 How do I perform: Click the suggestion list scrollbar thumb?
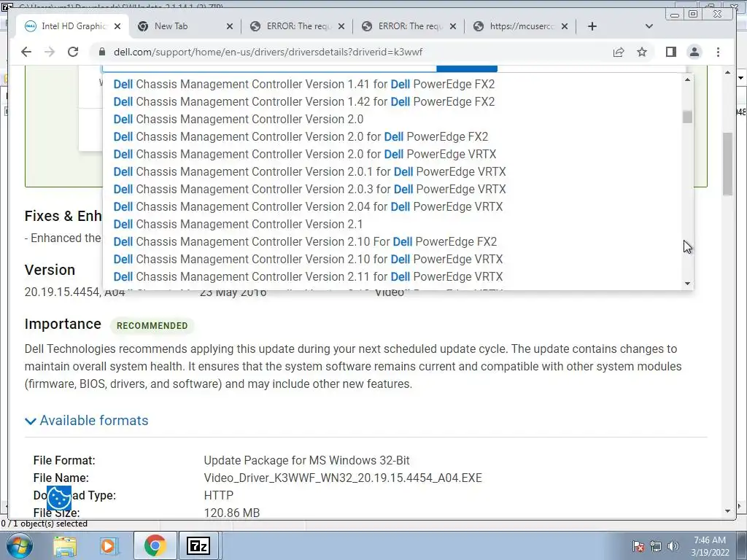[x=687, y=117]
